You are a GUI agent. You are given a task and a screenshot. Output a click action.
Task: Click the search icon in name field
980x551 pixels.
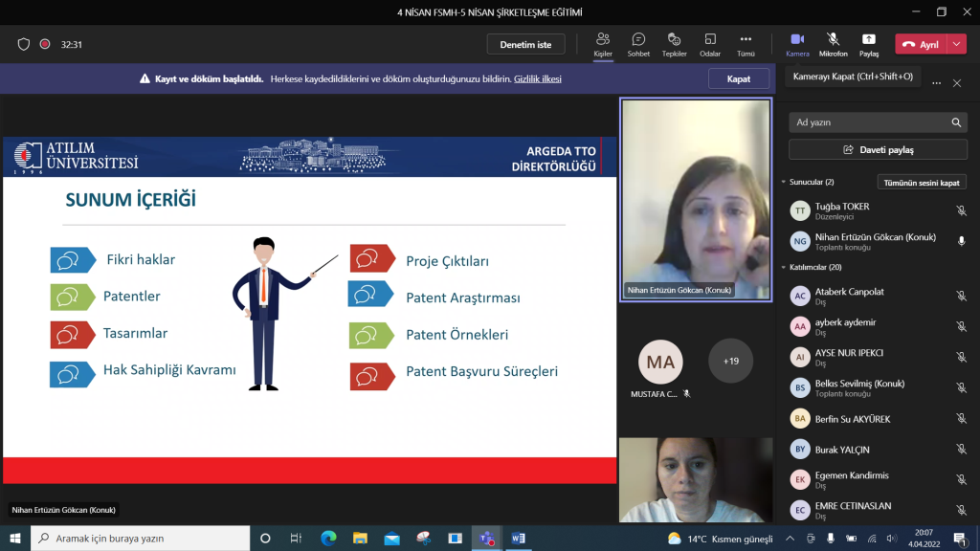click(956, 122)
